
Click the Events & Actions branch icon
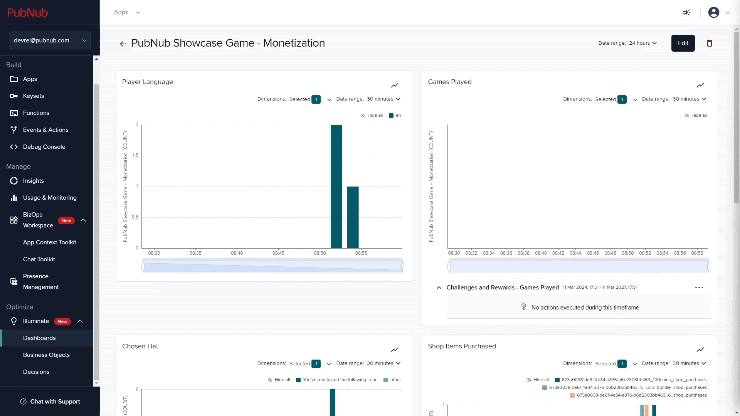point(14,130)
